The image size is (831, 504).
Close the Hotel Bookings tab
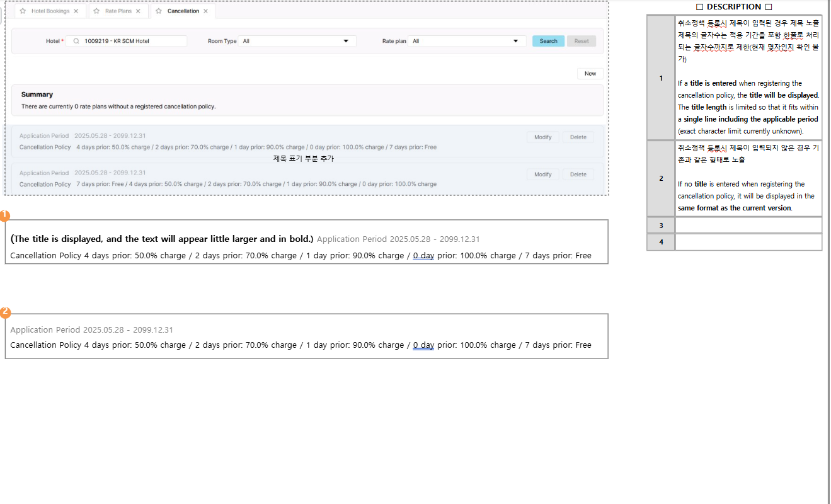[x=76, y=11]
